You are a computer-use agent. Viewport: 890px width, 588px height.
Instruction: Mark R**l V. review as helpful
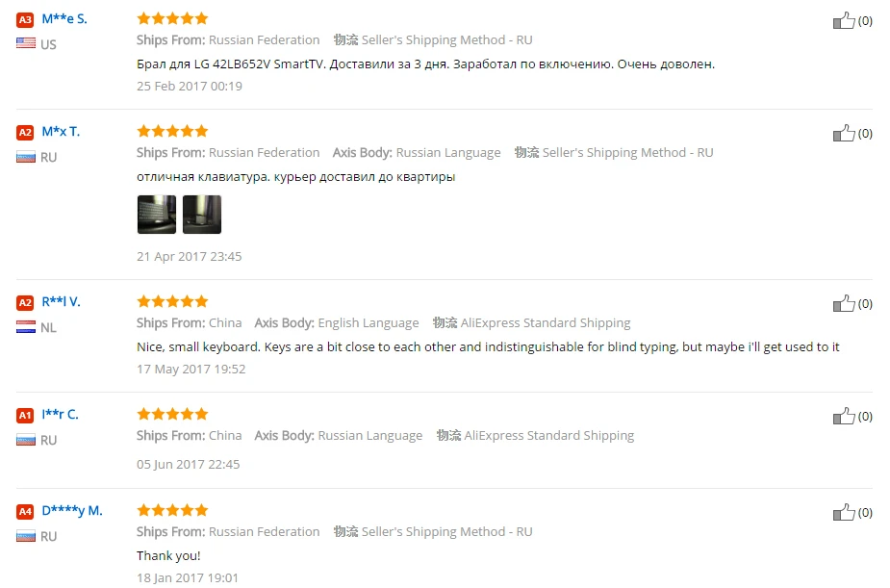844,303
